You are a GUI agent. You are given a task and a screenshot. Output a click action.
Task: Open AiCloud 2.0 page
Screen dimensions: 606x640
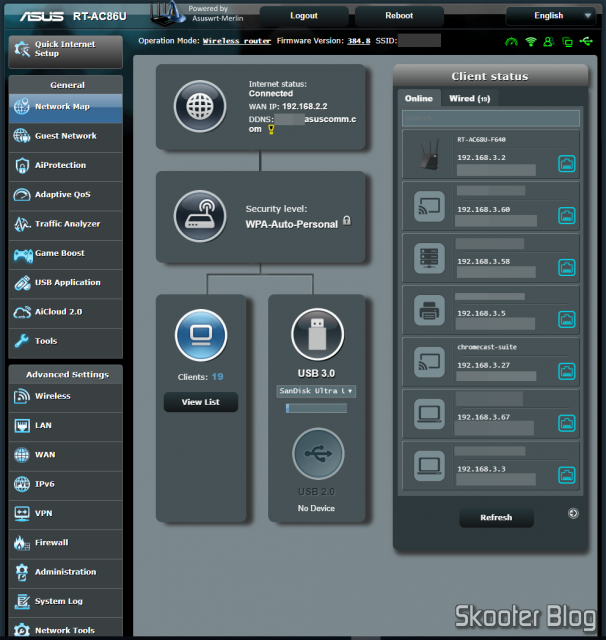click(x=66, y=312)
